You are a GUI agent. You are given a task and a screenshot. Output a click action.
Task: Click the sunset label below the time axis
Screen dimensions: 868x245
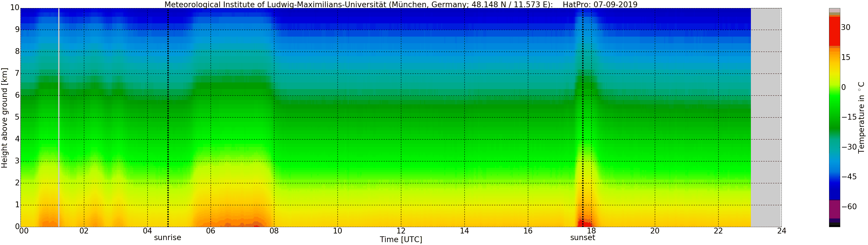582,238
